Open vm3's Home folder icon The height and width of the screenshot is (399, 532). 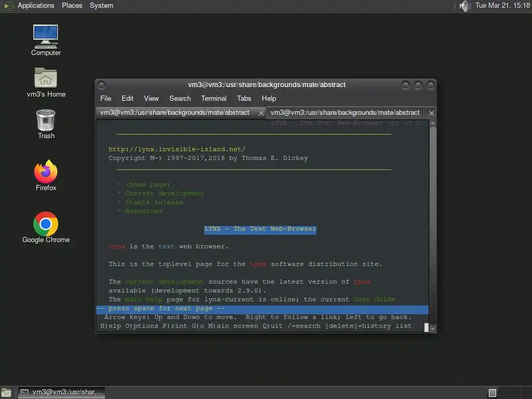pyautogui.click(x=46, y=83)
